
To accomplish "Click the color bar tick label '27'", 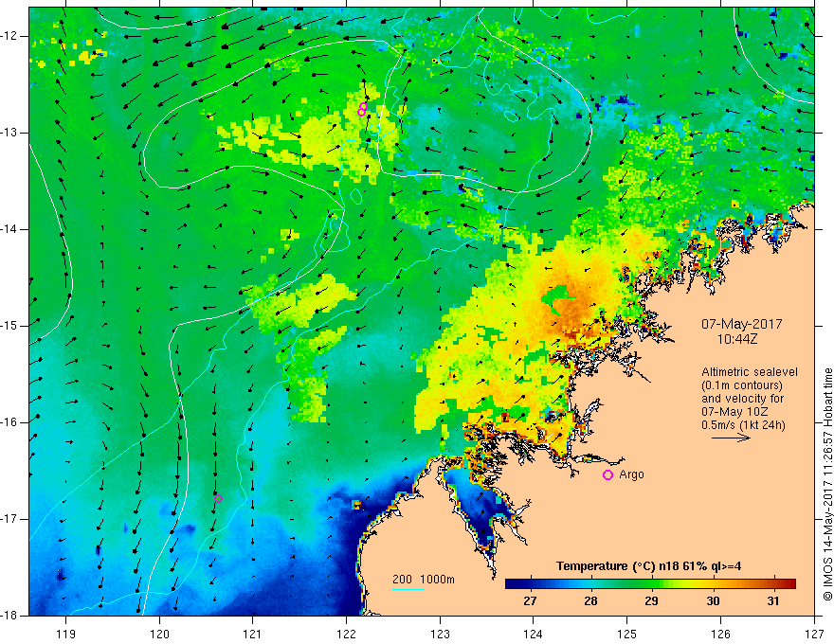I will [x=530, y=601].
